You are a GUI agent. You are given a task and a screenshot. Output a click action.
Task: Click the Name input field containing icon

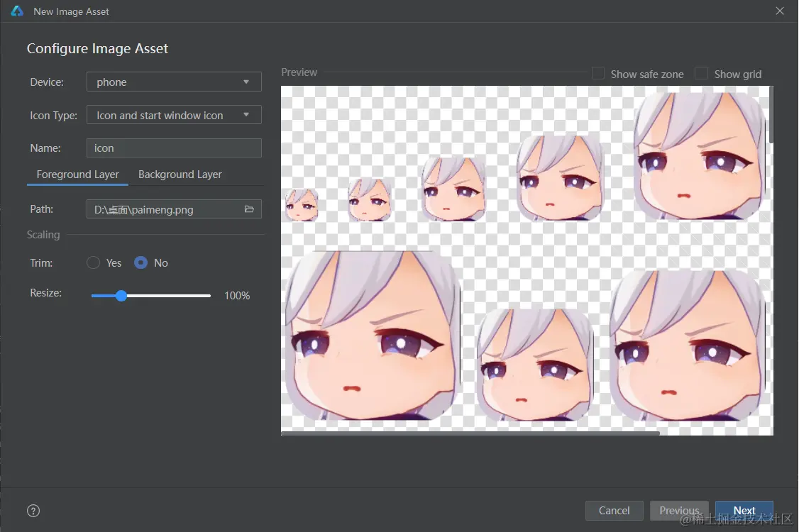tap(174, 148)
